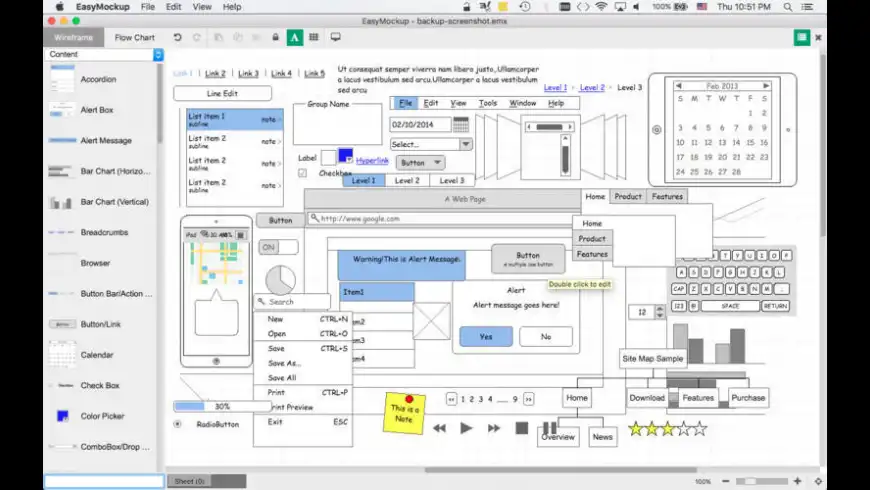Check the Checkbox widget on canvas
This screenshot has width=870, height=490.
pos(303,173)
